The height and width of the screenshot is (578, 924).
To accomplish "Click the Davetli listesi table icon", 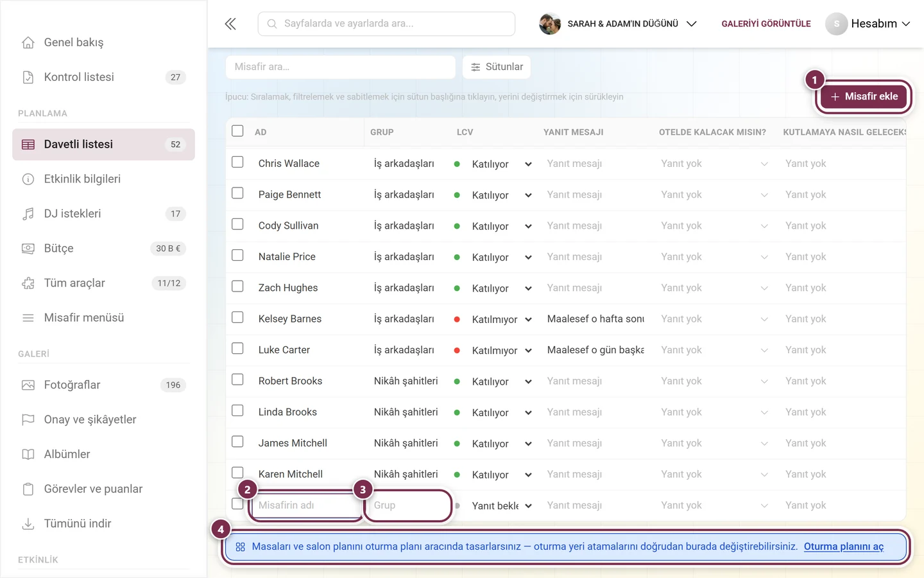I will [28, 144].
